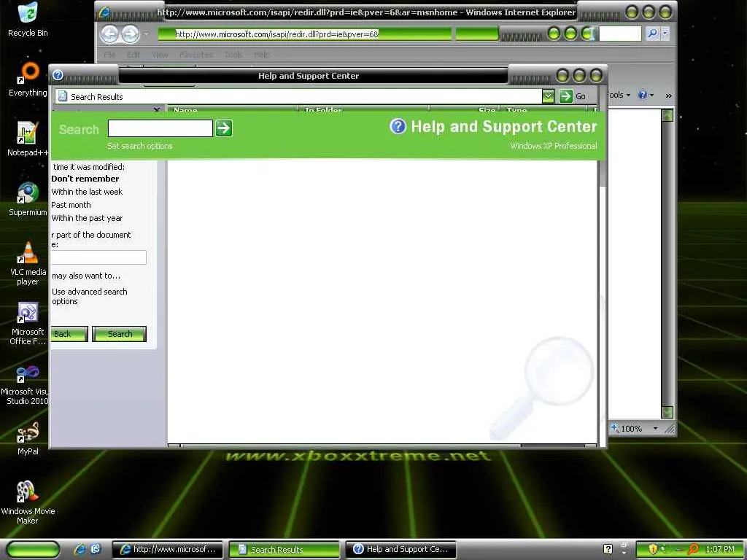Screen dimensions: 747x560
Task: Expand IE toolbar overflow chevron
Action: [x=668, y=96]
